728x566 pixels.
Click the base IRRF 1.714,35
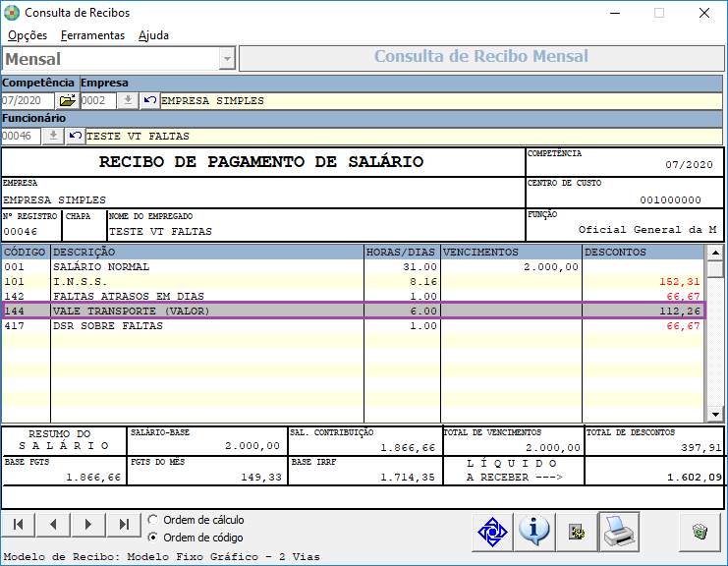[408, 478]
